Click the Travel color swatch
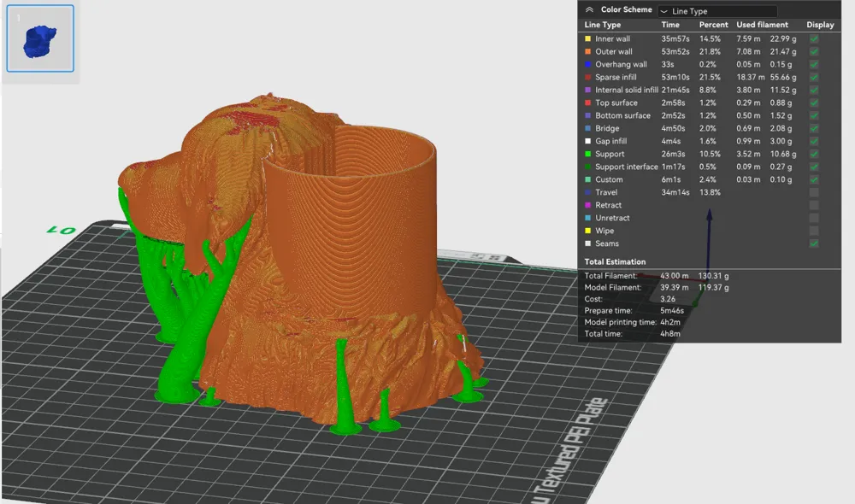This screenshot has height=504, width=855. [x=588, y=192]
